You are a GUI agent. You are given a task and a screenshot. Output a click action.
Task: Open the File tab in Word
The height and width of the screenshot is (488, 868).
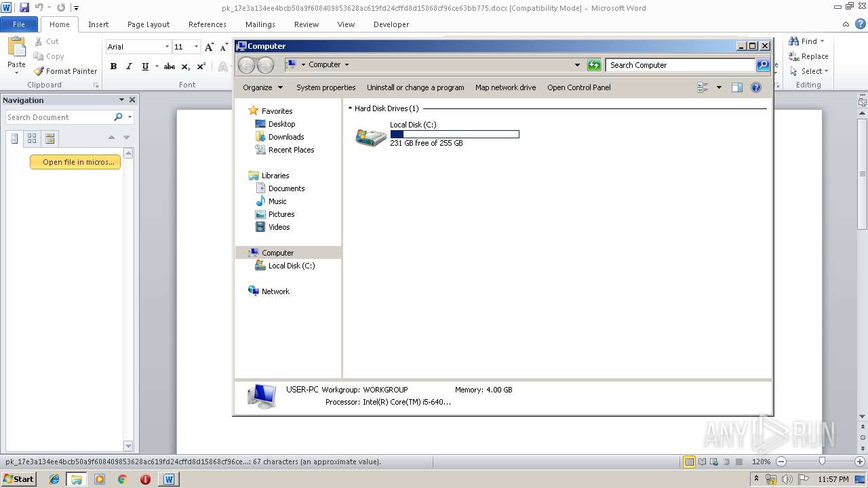(19, 24)
